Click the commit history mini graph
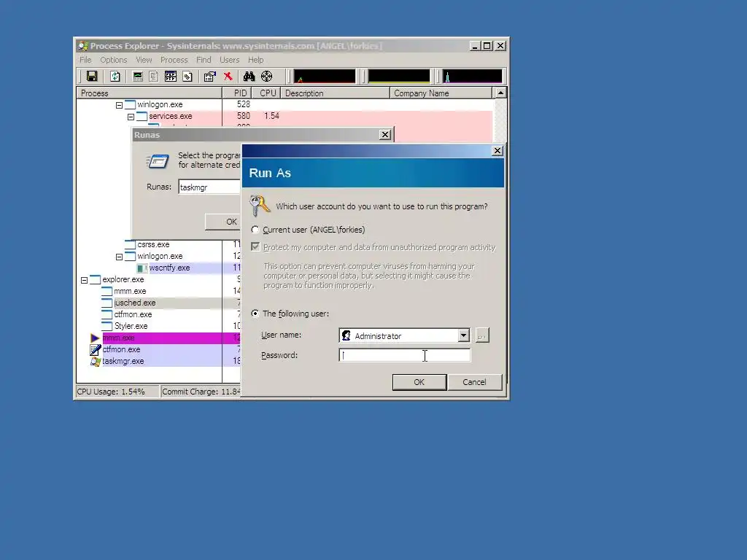747x560 pixels. click(x=399, y=76)
